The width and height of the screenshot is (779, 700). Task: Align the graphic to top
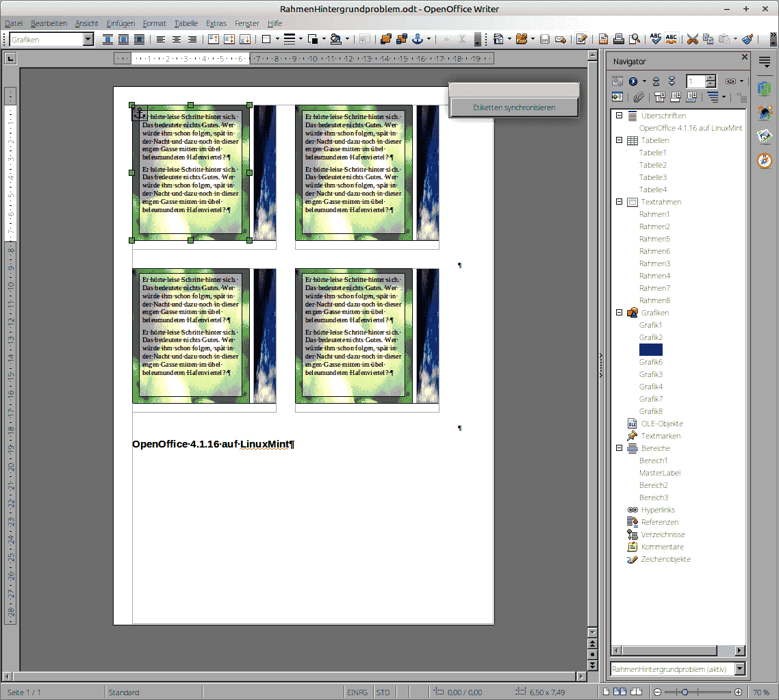pyautogui.click(x=214, y=39)
